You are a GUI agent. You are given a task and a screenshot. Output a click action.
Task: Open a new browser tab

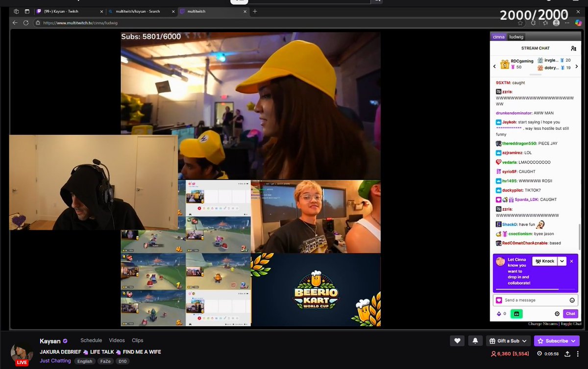pyautogui.click(x=255, y=11)
